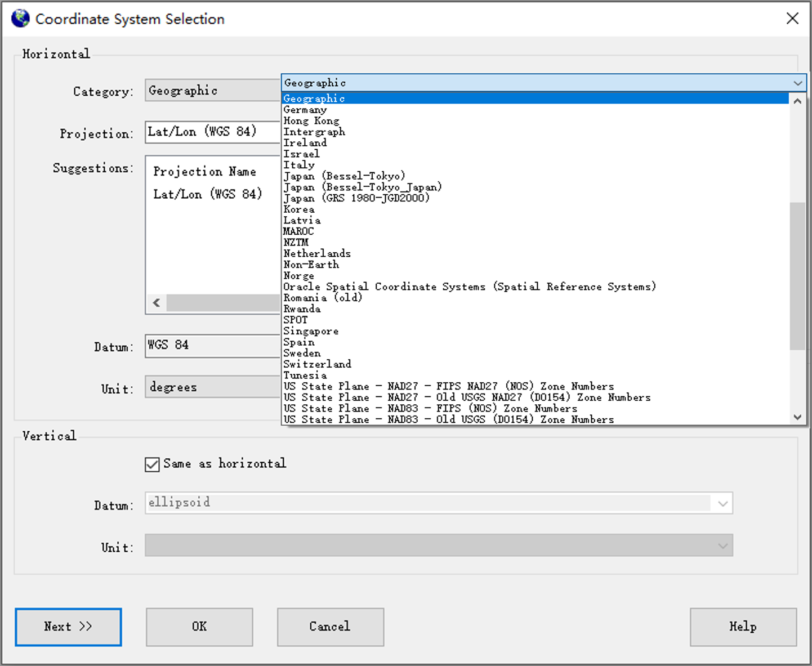
Task: Pick Italy in the dropdown list
Action: [535, 165]
